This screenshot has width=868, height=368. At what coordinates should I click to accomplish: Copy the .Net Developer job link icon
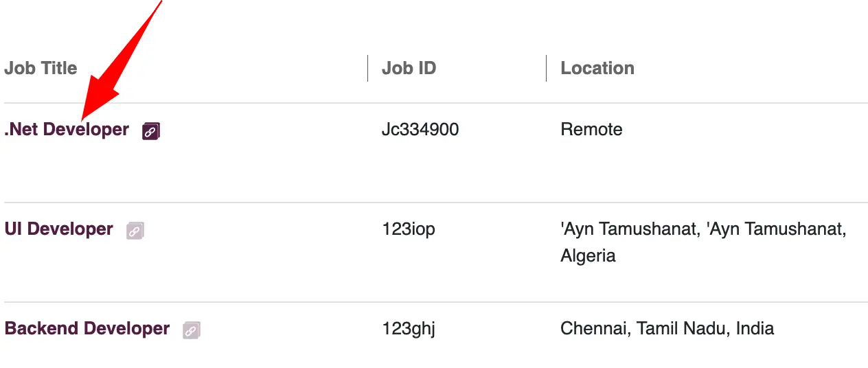(x=151, y=131)
